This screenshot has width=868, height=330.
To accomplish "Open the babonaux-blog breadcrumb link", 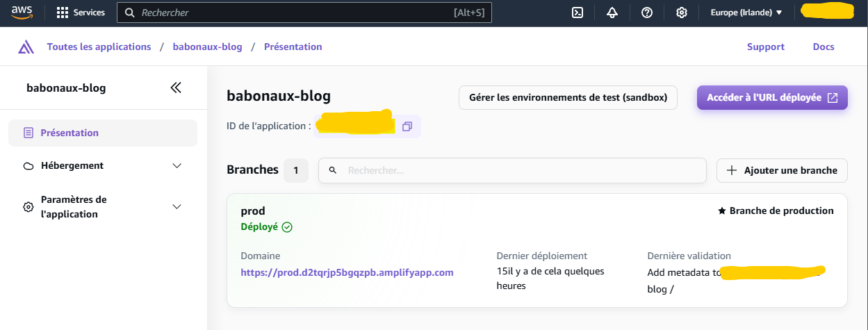I will click(x=207, y=47).
